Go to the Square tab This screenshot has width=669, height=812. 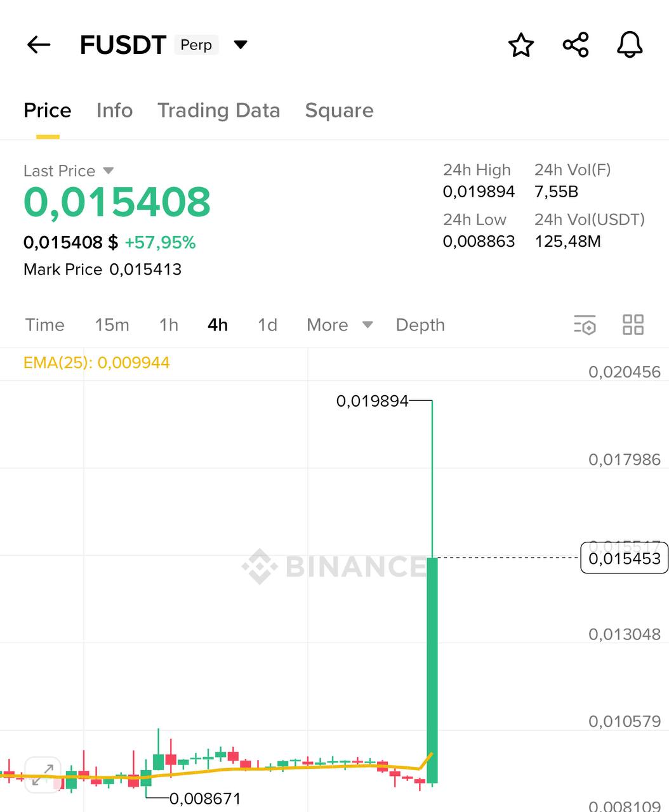pyautogui.click(x=339, y=110)
